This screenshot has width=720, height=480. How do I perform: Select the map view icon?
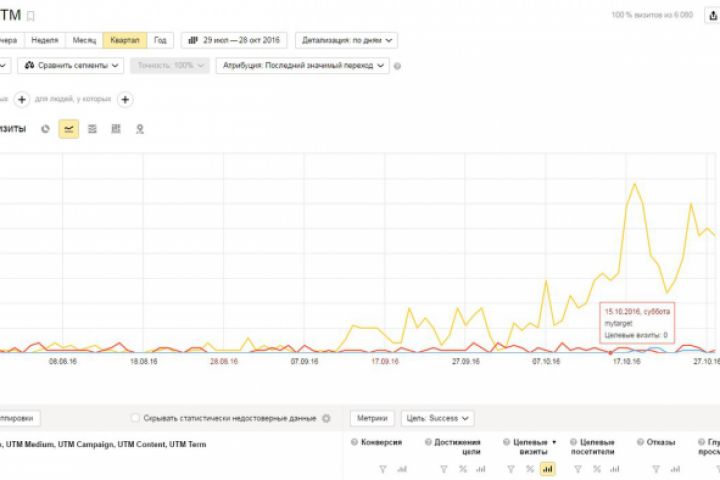click(x=140, y=129)
